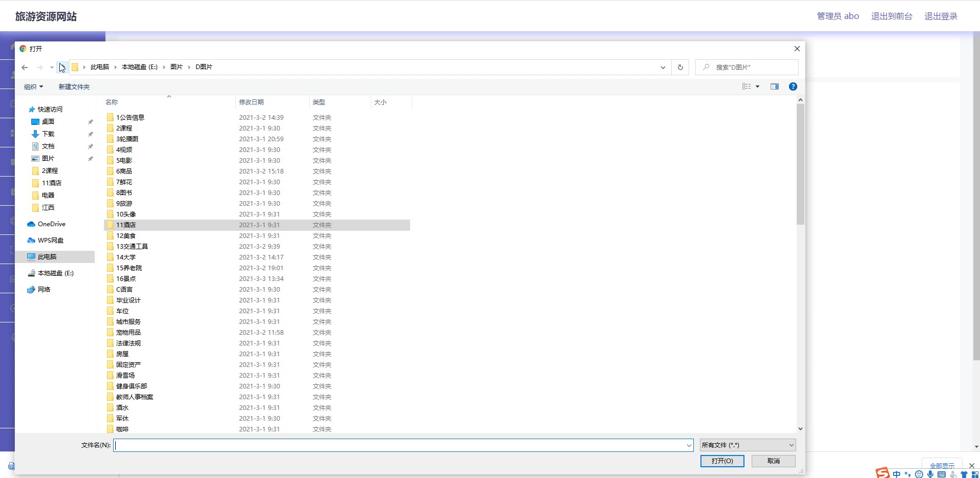
Task: Open the 所有文件 (*.*) file type dropdown
Action: pyautogui.click(x=748, y=445)
